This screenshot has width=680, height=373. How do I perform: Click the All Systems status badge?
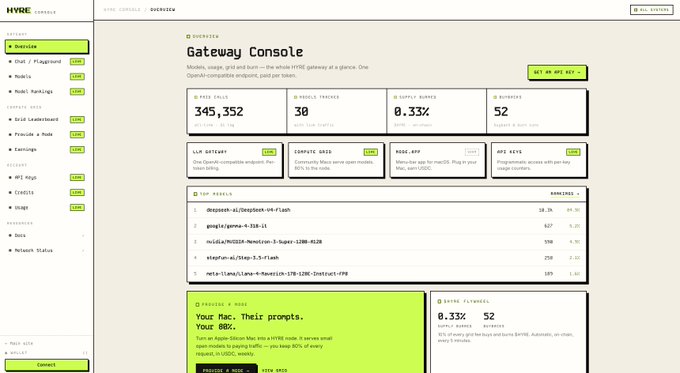pyautogui.click(x=651, y=10)
